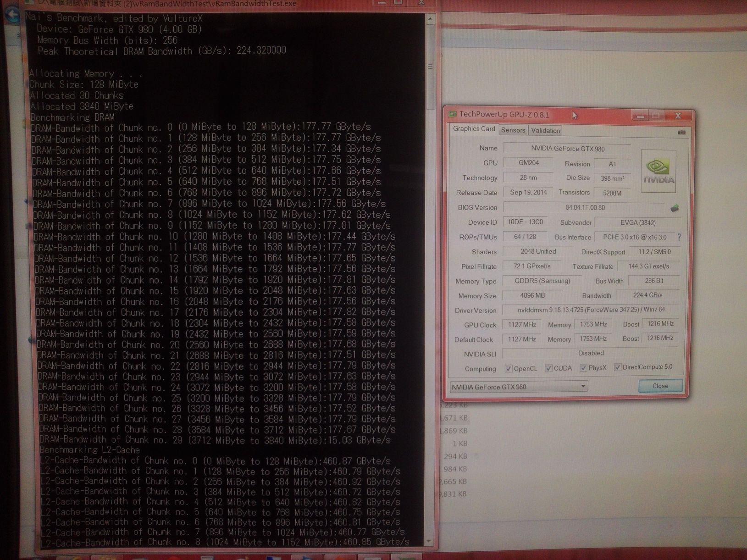Switch to the Sensors tab
The image size is (747, 560).
point(513,130)
